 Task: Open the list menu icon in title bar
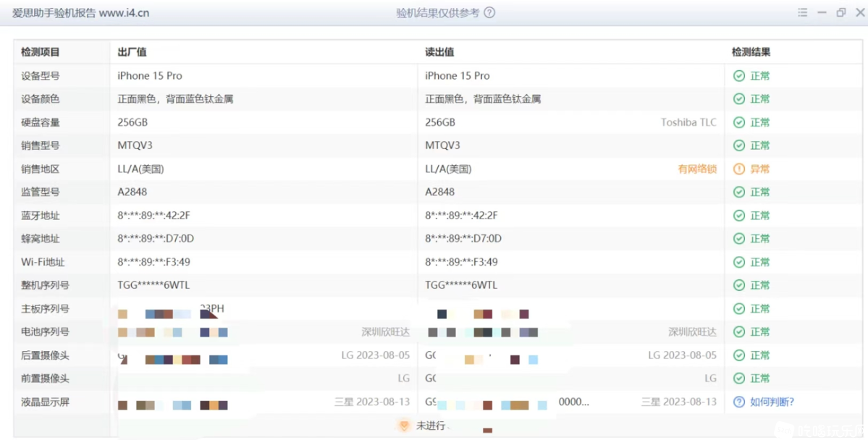(803, 13)
